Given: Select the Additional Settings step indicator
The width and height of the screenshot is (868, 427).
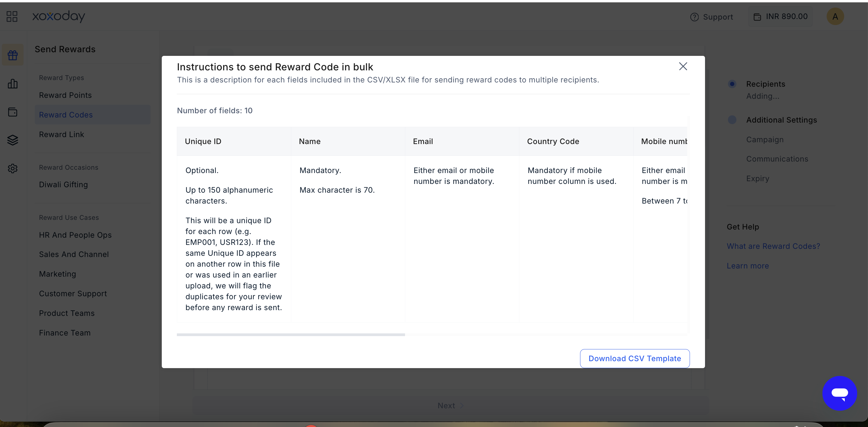Looking at the screenshot, I should [x=732, y=120].
